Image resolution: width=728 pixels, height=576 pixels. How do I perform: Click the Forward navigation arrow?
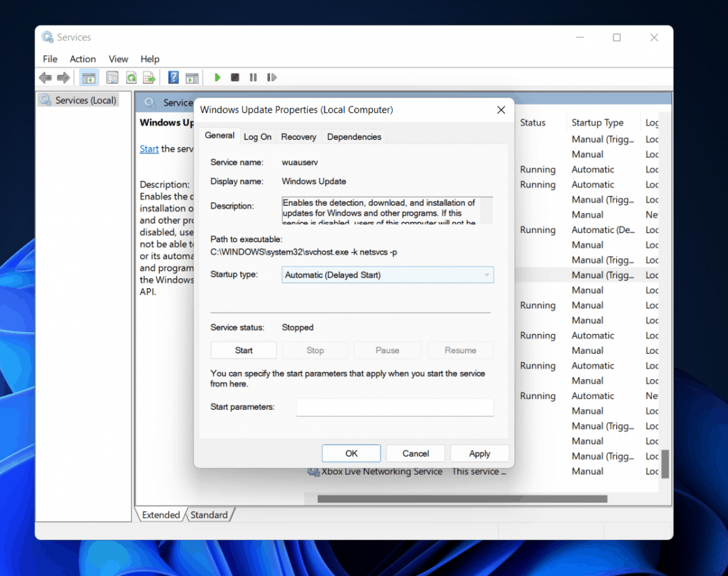pyautogui.click(x=64, y=77)
